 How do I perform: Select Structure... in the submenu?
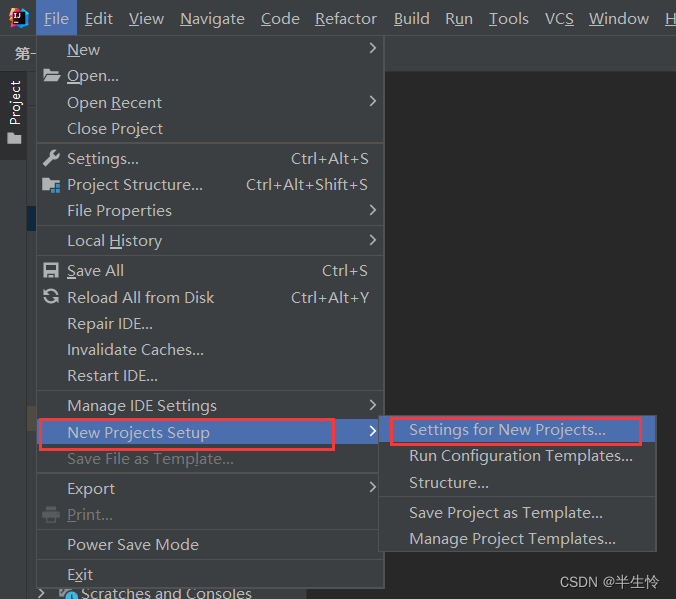pyautogui.click(x=517, y=483)
